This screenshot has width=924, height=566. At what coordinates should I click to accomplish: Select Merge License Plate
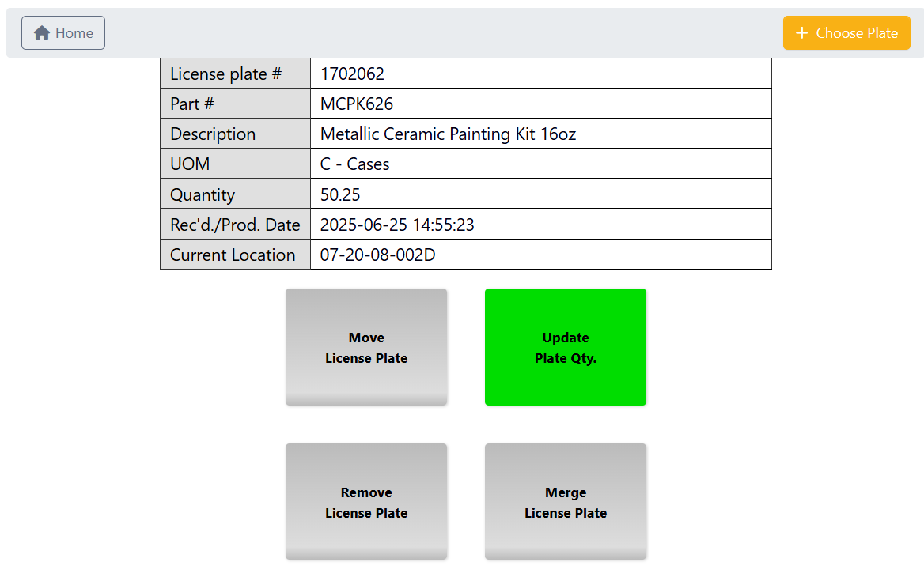565,502
